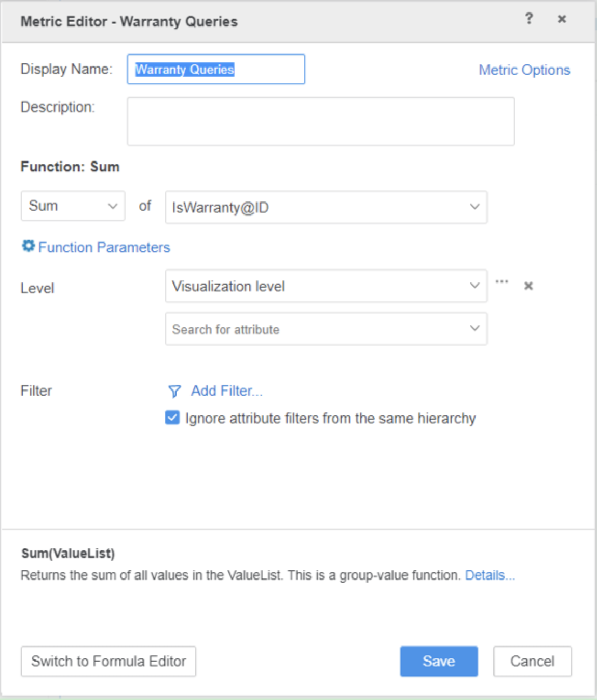Open the Sum function dropdown
The height and width of the screenshot is (700, 597).
tap(73, 206)
